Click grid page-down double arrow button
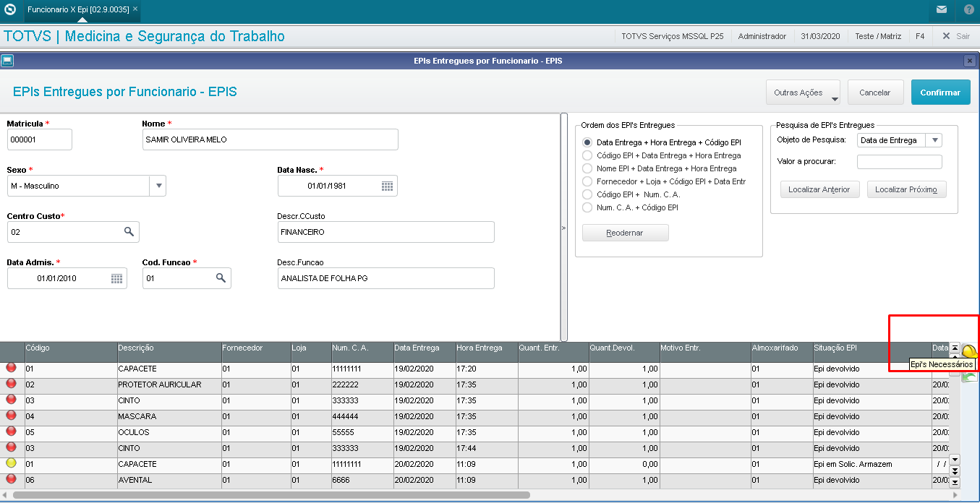This screenshot has height=503, width=980. (955, 471)
